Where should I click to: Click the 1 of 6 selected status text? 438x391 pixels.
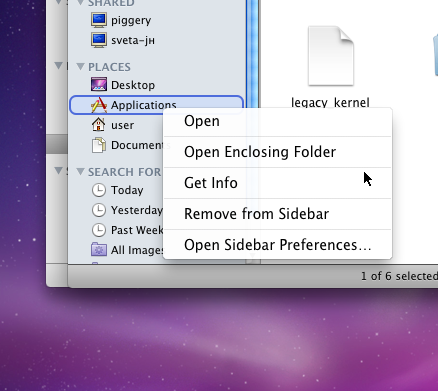399,276
